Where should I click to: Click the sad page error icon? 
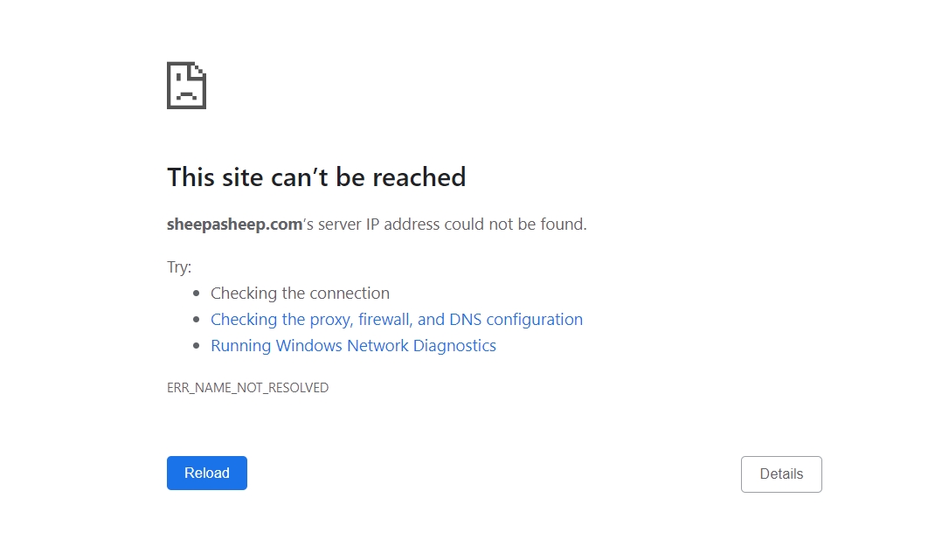click(186, 86)
